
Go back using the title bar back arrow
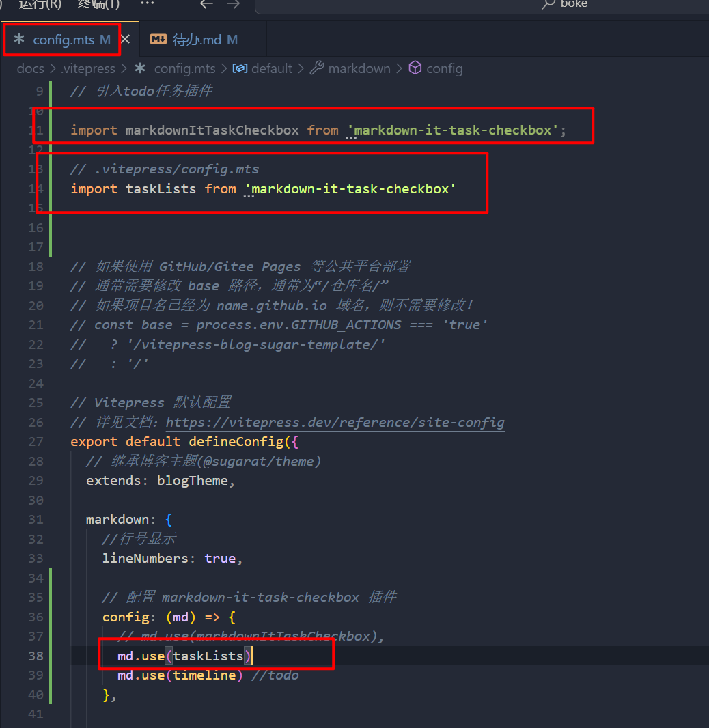tap(206, 4)
